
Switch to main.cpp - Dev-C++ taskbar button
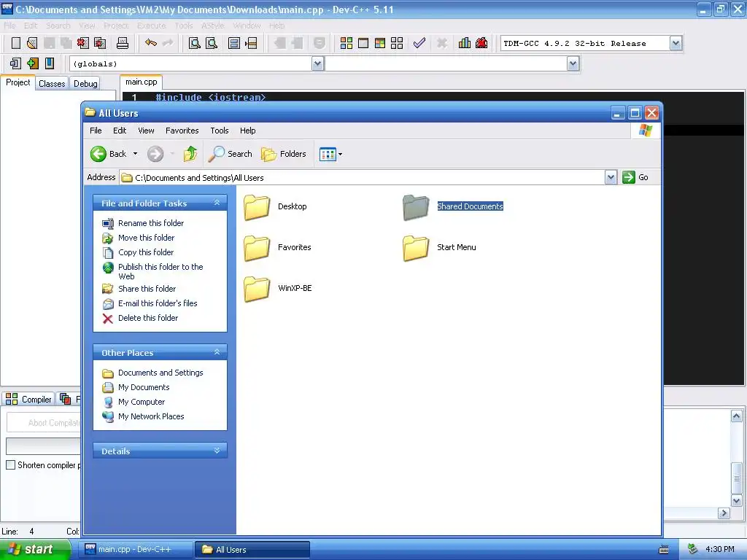pyautogui.click(x=137, y=550)
